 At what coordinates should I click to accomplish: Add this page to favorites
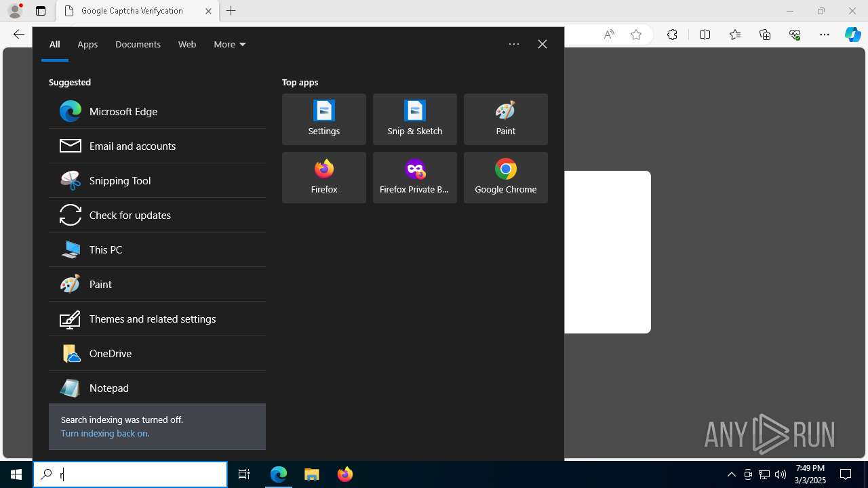(636, 35)
